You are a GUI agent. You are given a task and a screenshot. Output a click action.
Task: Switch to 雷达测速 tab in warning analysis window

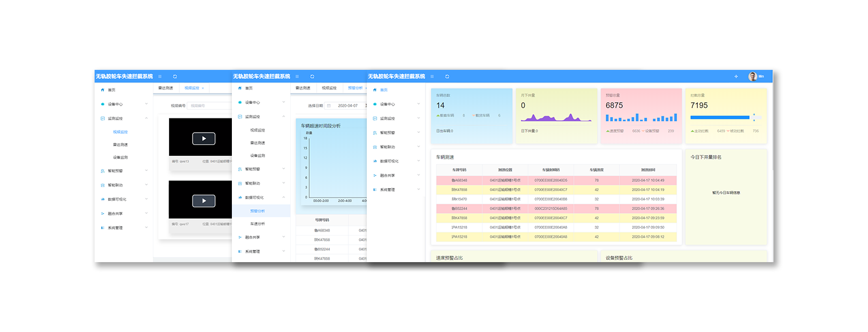303,88
